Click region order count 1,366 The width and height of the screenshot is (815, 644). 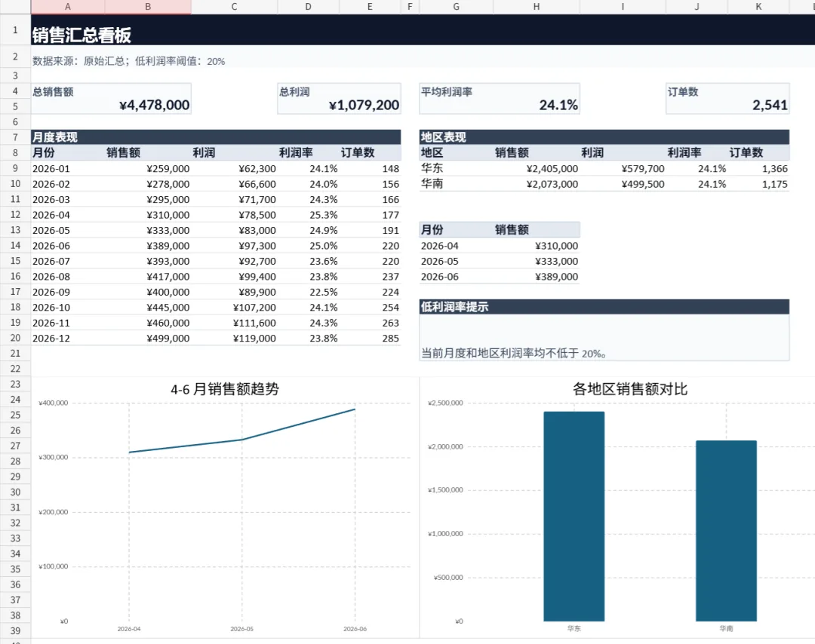coord(758,169)
